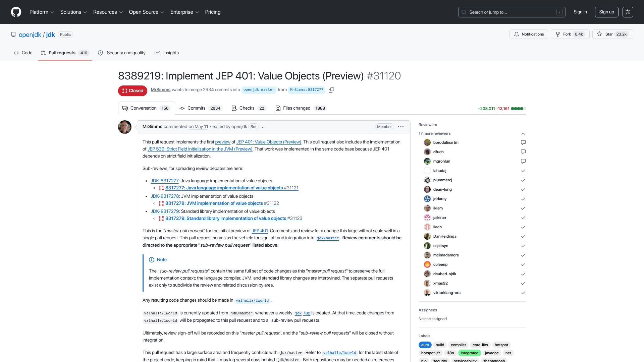Click lahodaj's approved checkmark icon
Screen dimensions: 644x362
click(x=523, y=171)
